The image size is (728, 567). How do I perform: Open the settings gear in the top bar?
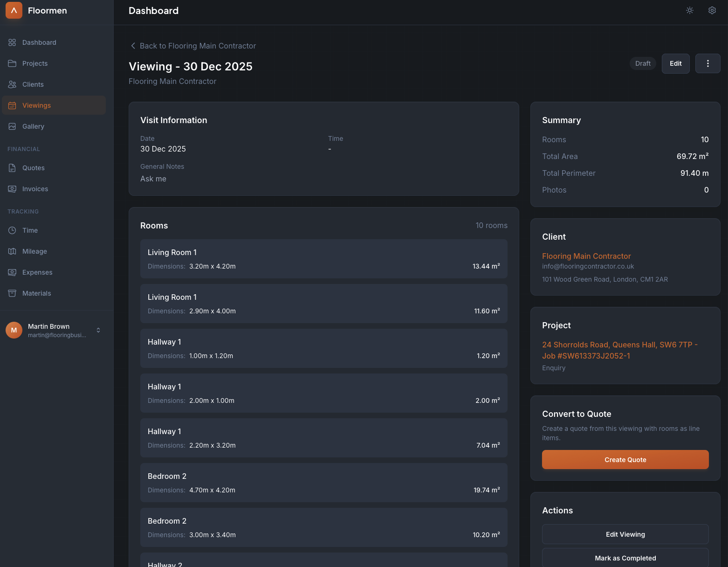click(x=712, y=10)
